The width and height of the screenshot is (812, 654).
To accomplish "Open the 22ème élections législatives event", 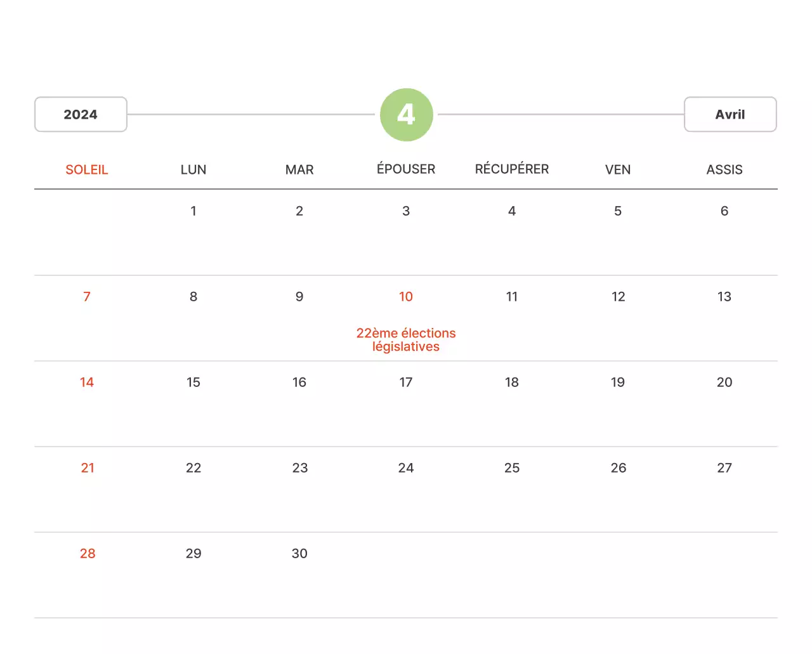I will [x=406, y=339].
